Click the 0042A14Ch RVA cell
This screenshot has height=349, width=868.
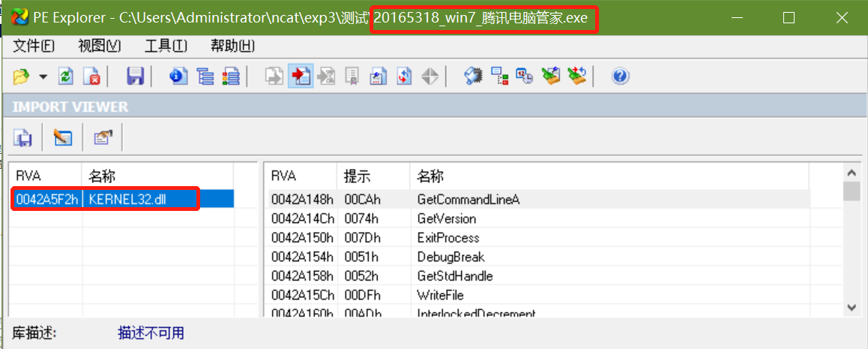tap(302, 218)
